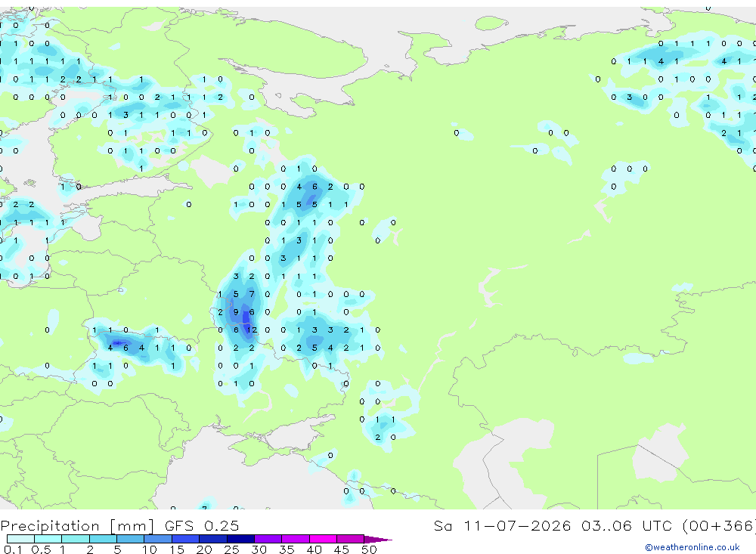Click the legend label "10"

(x=150, y=549)
